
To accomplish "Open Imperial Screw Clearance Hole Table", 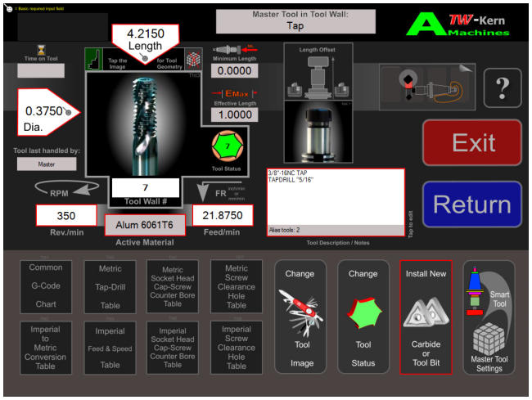I will point(237,348).
